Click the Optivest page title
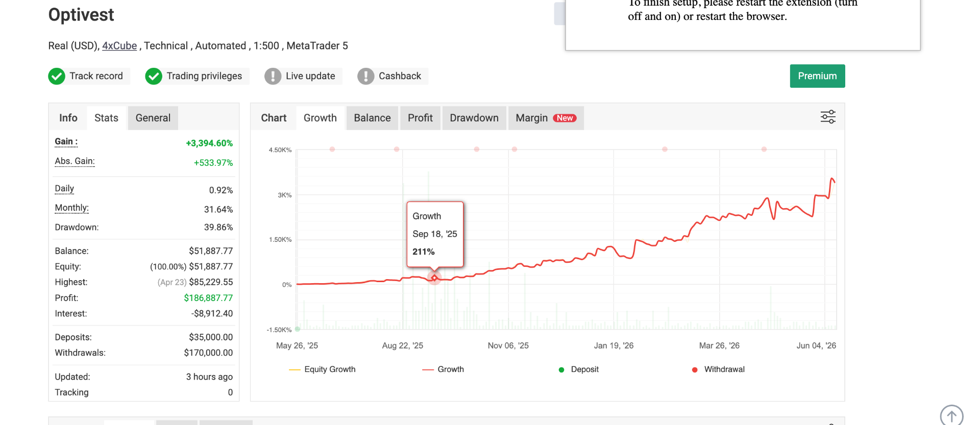 (81, 15)
